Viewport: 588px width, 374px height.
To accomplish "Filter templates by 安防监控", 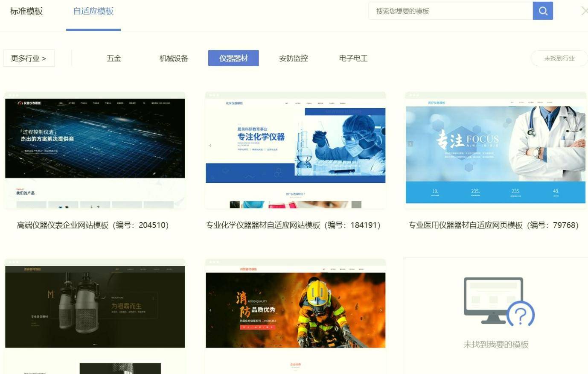I will [x=293, y=58].
